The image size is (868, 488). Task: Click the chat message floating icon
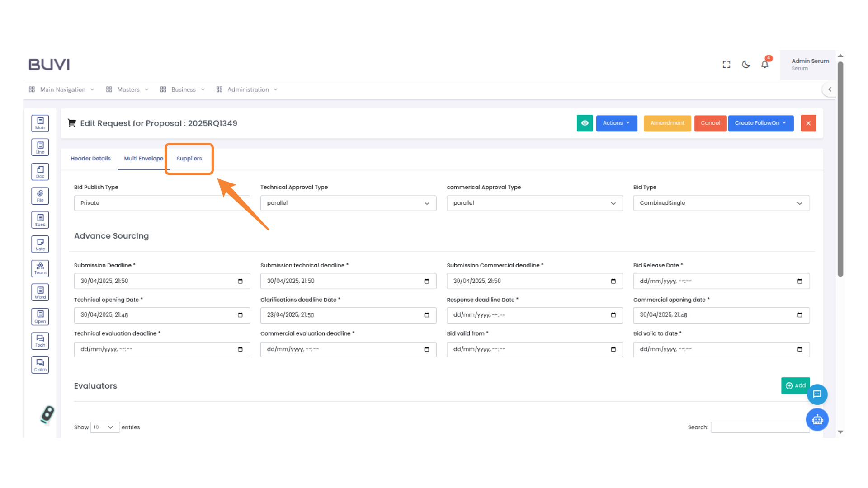817,394
